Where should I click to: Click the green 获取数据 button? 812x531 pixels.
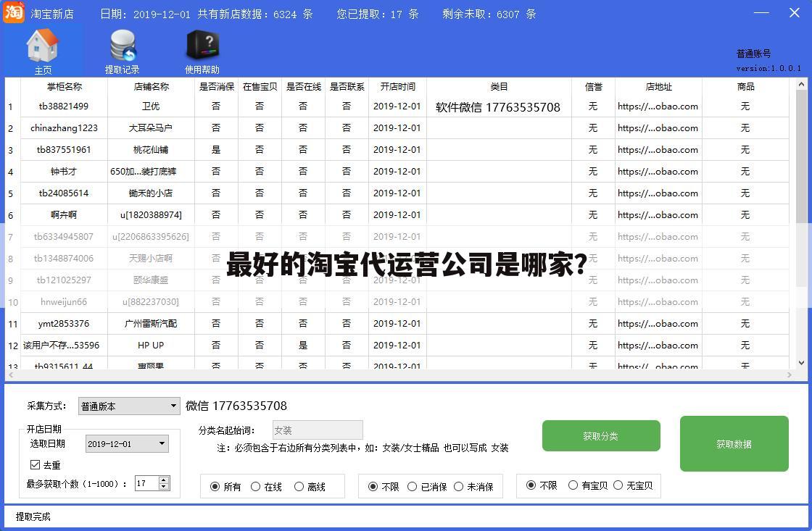(x=734, y=443)
